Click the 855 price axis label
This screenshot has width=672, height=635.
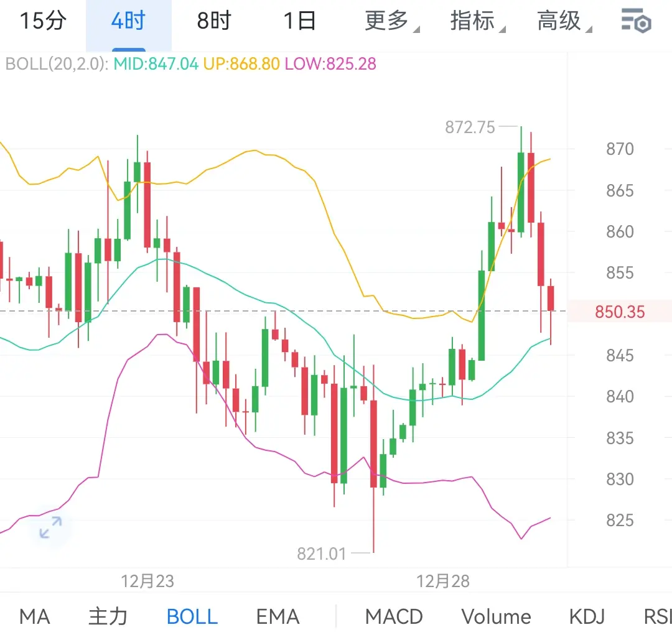620,272
